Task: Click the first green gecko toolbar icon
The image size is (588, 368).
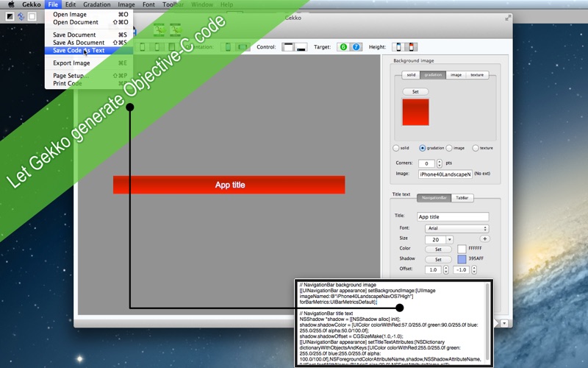Action: click(159, 29)
